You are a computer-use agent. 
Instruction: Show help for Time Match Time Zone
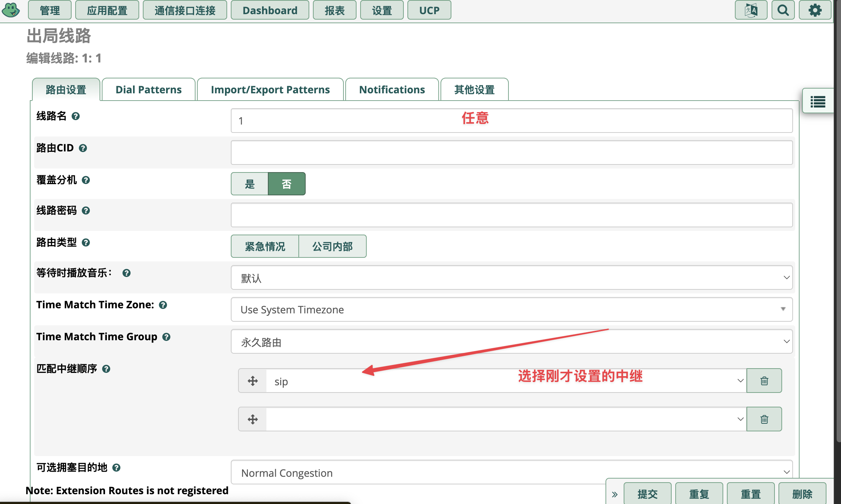163,305
